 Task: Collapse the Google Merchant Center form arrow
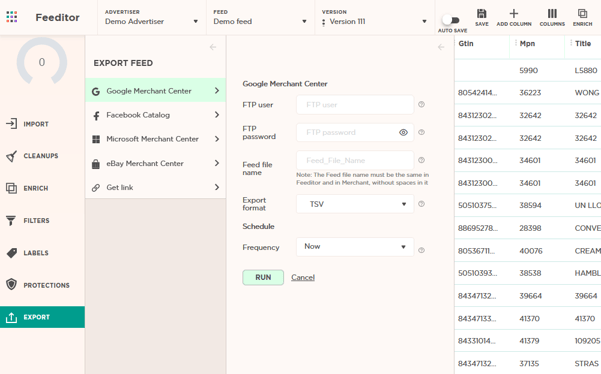click(441, 47)
